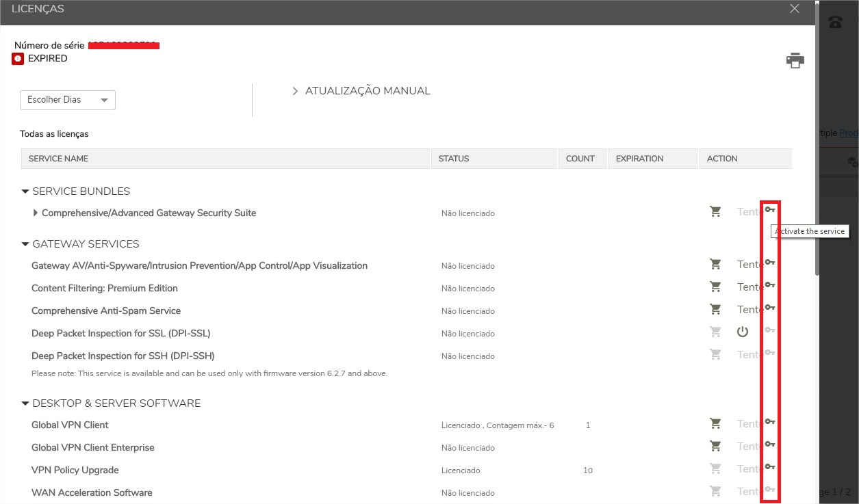859x504 pixels.
Task: Click cart icon for DPI-SSH row
Action: pos(716,354)
